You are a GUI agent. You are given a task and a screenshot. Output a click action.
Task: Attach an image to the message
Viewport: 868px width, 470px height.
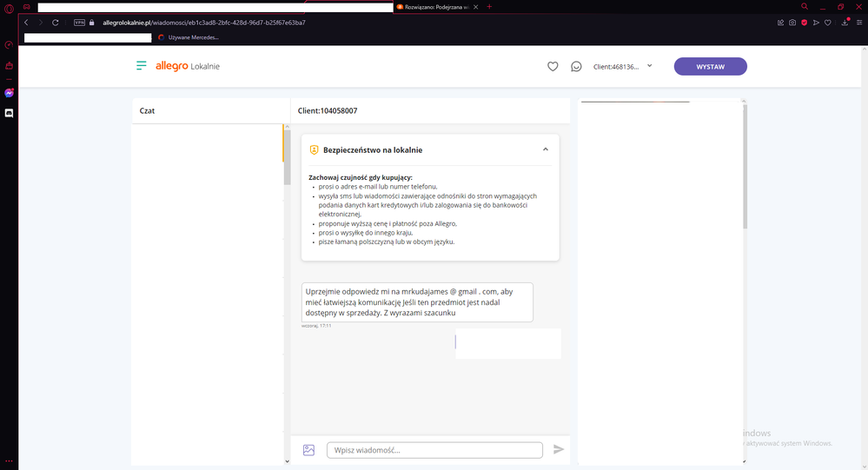pos(309,450)
